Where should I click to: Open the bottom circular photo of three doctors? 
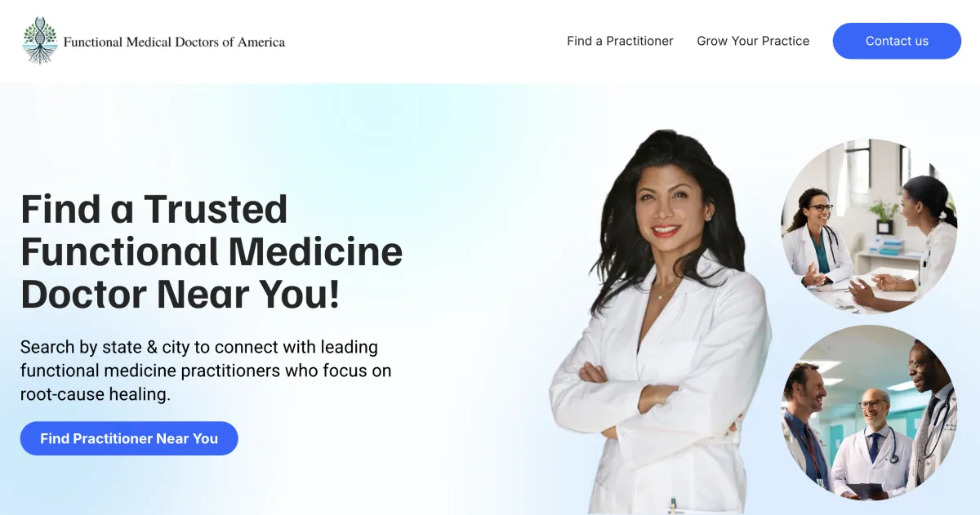(x=869, y=414)
